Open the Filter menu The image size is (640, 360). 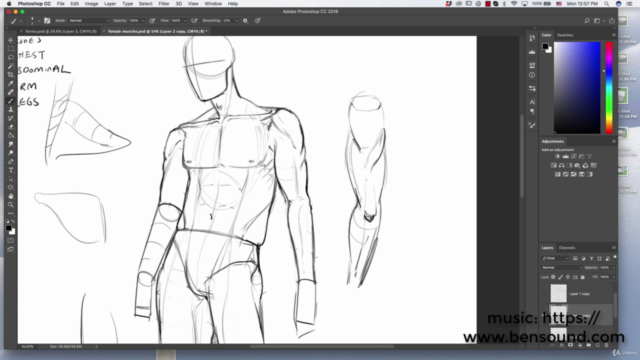click(164, 4)
